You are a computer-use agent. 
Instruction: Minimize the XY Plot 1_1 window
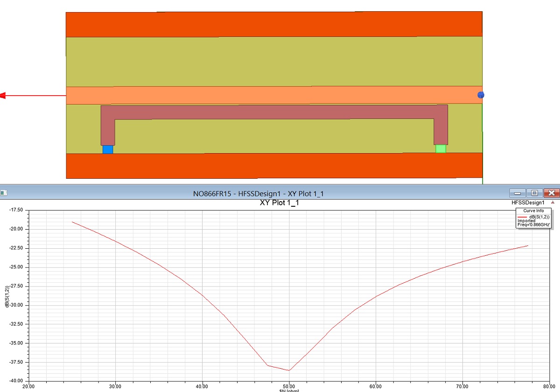(x=517, y=193)
